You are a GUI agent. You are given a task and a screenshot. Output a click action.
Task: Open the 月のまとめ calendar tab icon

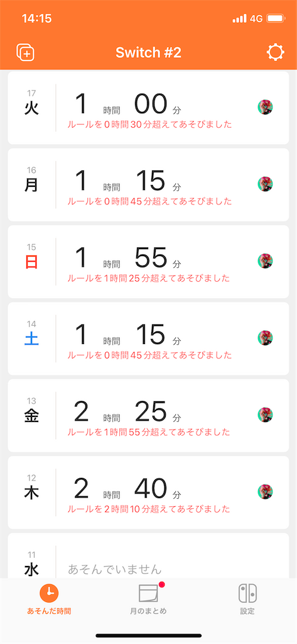click(148, 594)
